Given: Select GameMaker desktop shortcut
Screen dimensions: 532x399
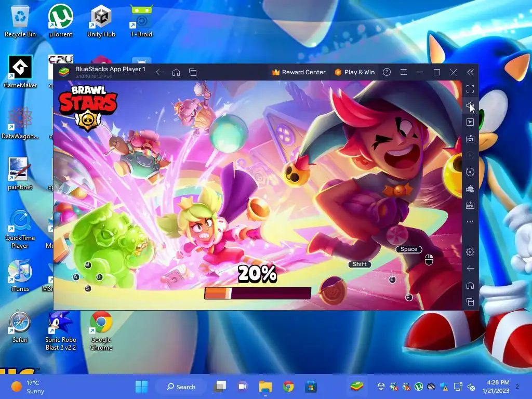Looking at the screenshot, I should coord(20,72).
